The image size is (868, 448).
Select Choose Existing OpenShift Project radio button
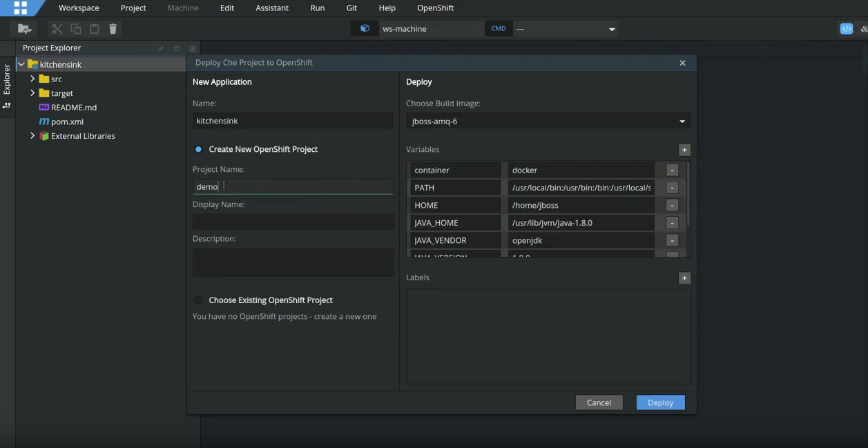coord(198,300)
